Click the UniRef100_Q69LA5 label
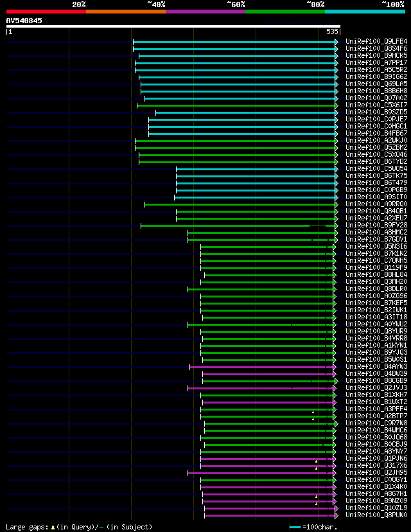Image resolution: width=411 pixels, height=532 pixels. pos(376,84)
